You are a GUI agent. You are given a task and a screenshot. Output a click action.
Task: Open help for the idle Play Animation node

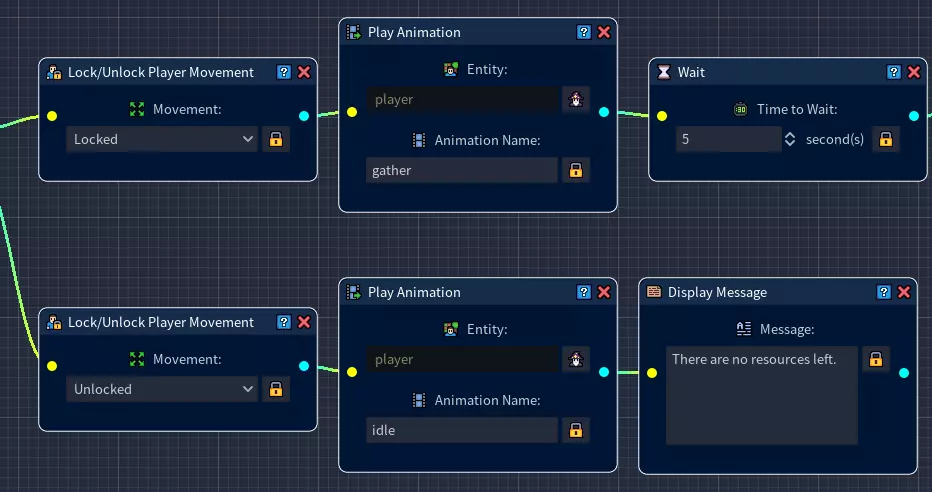584,292
